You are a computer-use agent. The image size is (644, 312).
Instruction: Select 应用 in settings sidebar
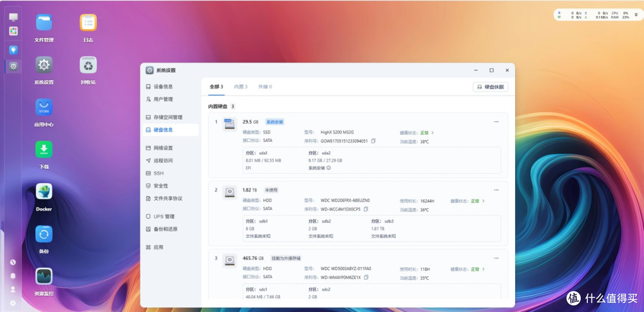pyautogui.click(x=171, y=248)
